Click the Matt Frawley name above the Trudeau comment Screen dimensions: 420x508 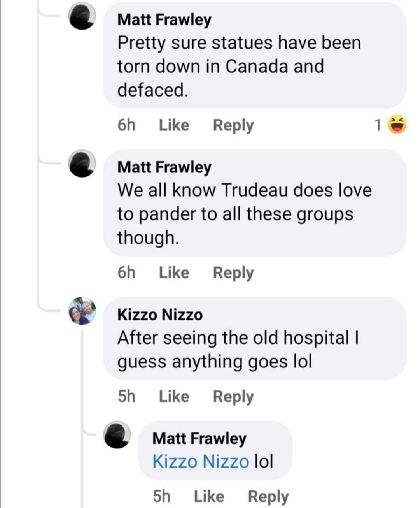click(x=164, y=167)
